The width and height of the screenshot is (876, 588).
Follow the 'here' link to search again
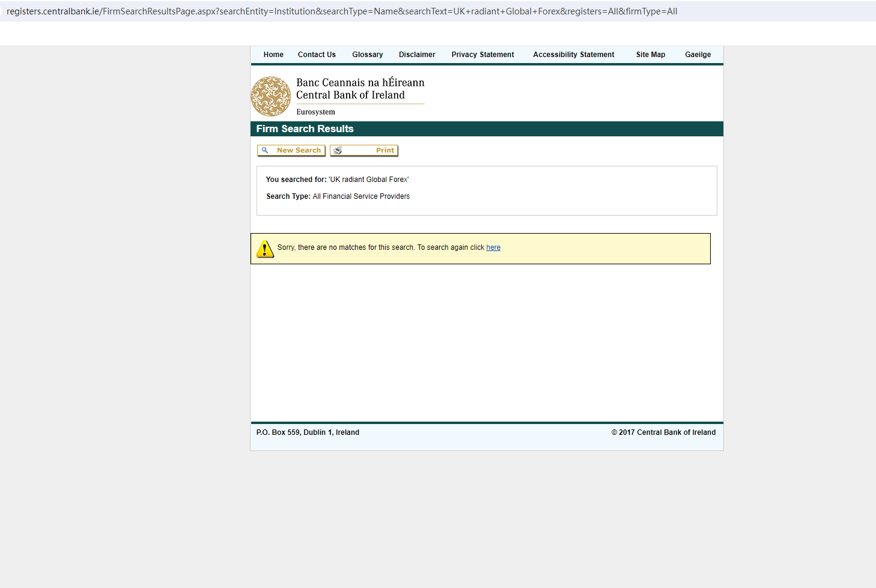[x=493, y=247]
